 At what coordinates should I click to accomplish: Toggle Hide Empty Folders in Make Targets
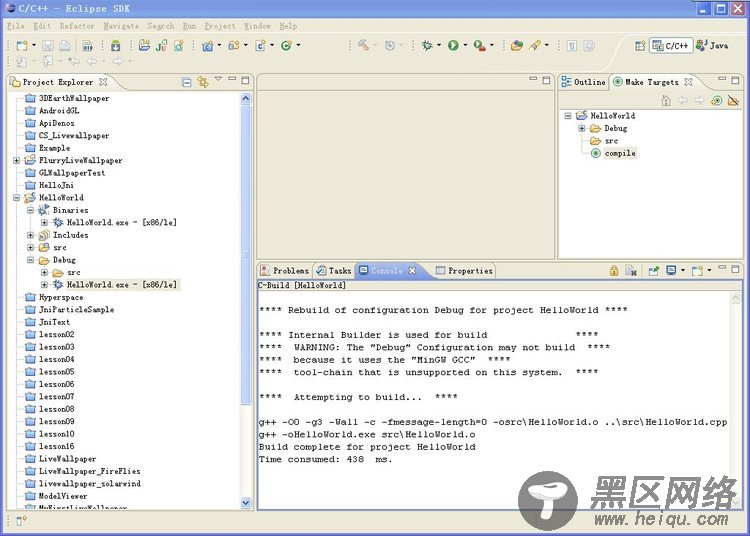coord(733,100)
